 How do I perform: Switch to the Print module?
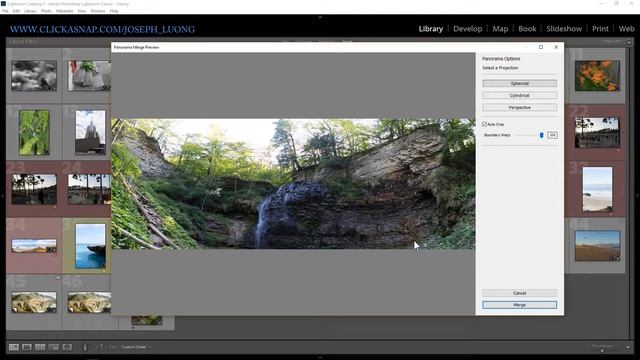pos(600,29)
